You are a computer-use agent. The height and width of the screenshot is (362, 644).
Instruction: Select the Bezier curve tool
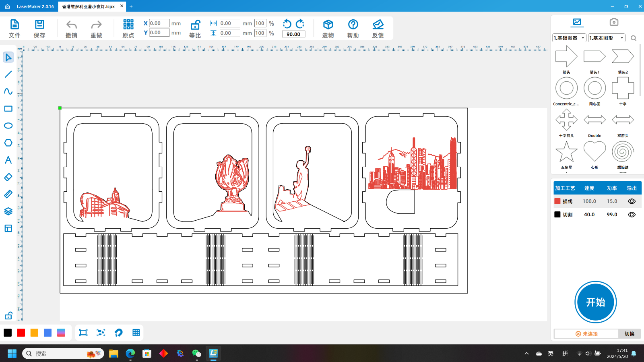click(8, 91)
